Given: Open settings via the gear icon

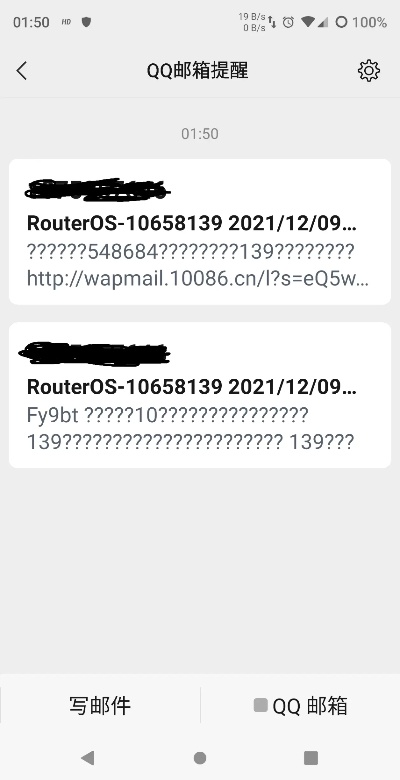Looking at the screenshot, I should point(369,71).
